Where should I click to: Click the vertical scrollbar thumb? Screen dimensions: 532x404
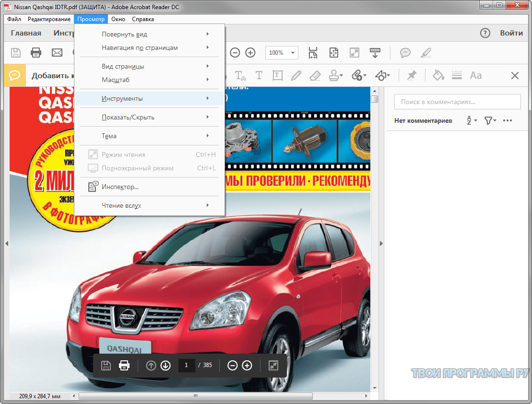[375, 99]
